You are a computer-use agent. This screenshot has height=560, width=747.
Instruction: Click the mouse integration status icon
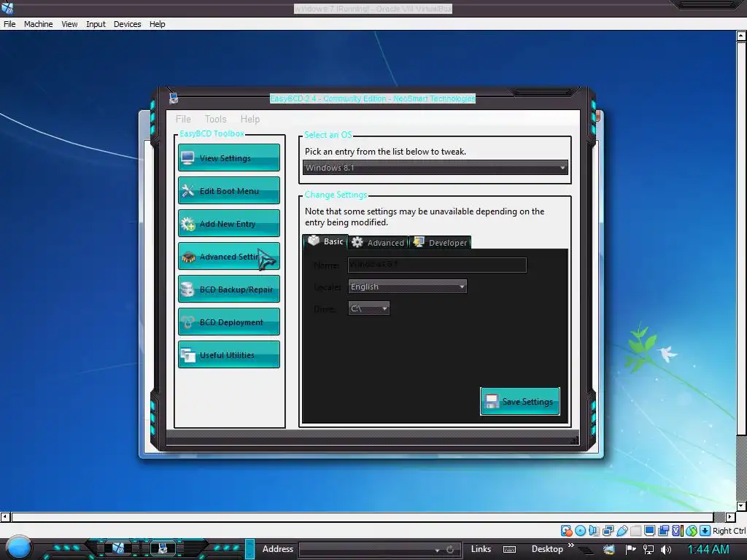point(692,531)
